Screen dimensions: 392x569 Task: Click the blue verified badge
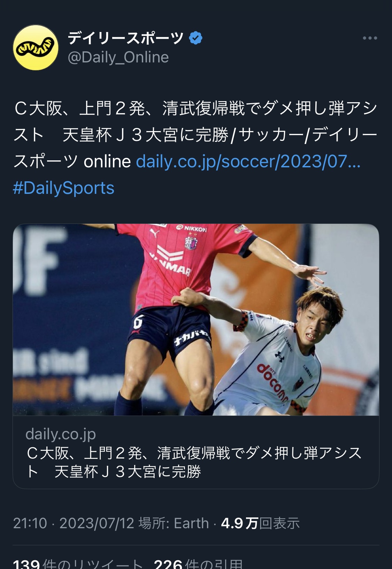pos(195,38)
